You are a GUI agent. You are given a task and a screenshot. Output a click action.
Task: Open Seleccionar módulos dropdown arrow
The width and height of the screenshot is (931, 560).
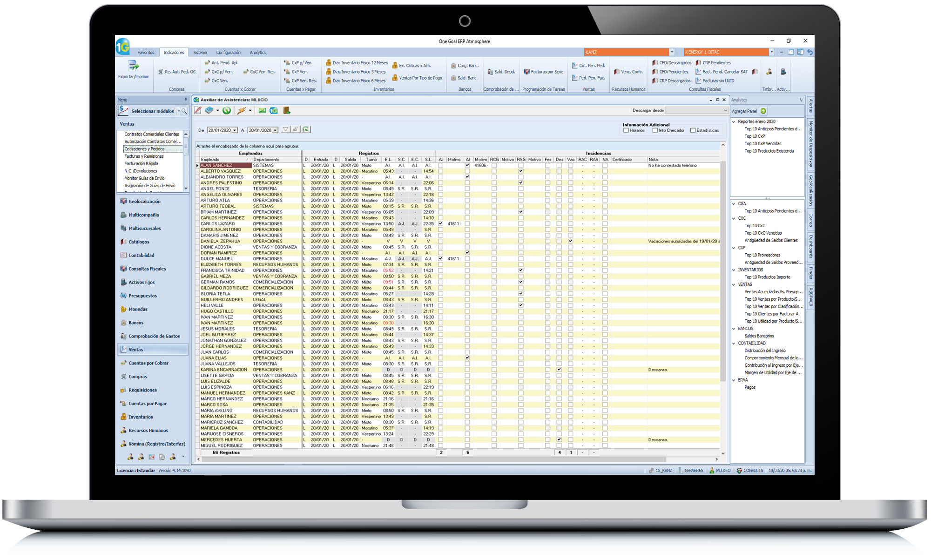[x=178, y=111]
